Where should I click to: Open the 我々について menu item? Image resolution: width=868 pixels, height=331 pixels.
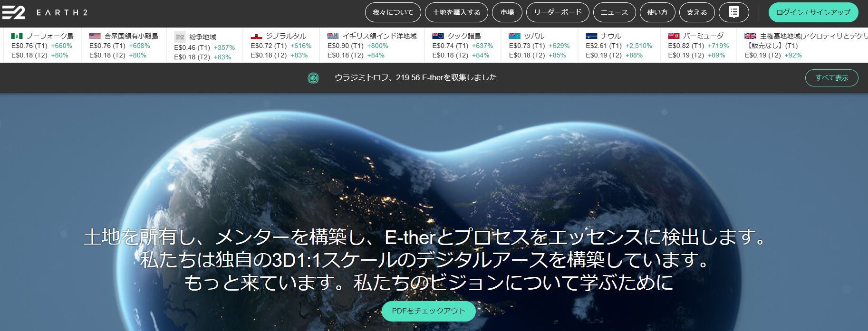pyautogui.click(x=393, y=12)
